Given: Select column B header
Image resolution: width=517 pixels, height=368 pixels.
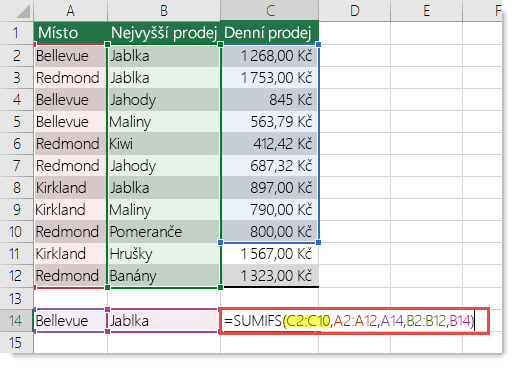Looking at the screenshot, I should [164, 11].
